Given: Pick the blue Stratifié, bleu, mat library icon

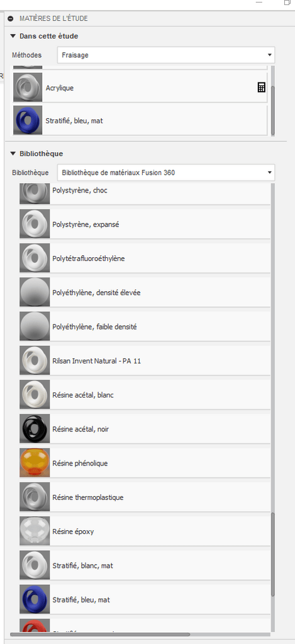Looking at the screenshot, I should click(x=35, y=599).
